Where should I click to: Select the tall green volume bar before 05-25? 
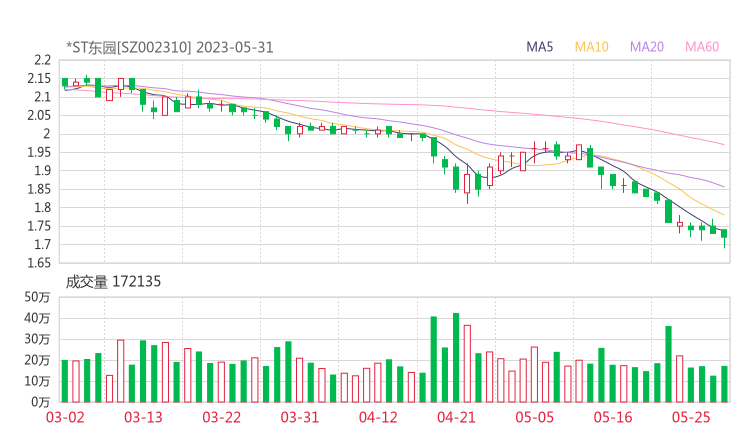pyautogui.click(x=668, y=364)
